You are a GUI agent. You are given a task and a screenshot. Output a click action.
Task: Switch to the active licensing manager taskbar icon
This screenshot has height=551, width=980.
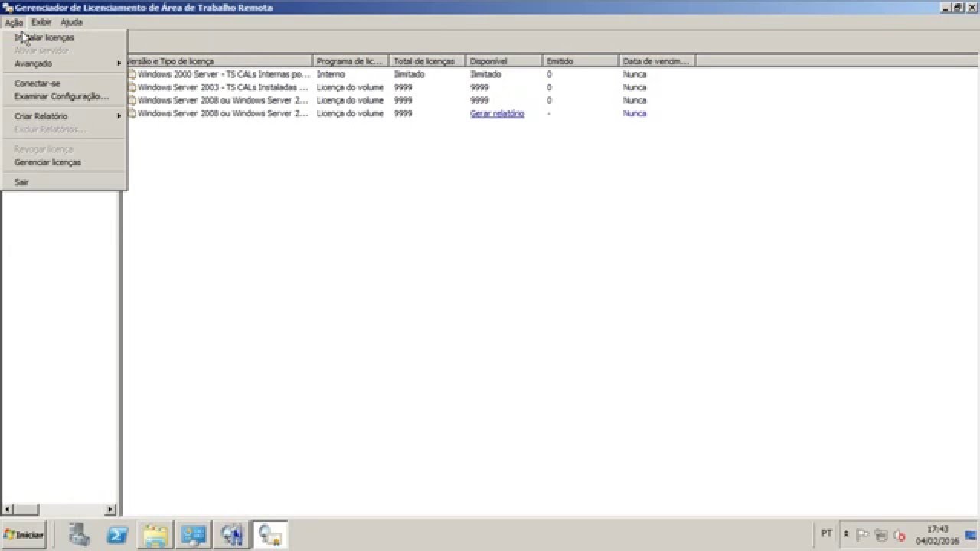click(x=270, y=534)
